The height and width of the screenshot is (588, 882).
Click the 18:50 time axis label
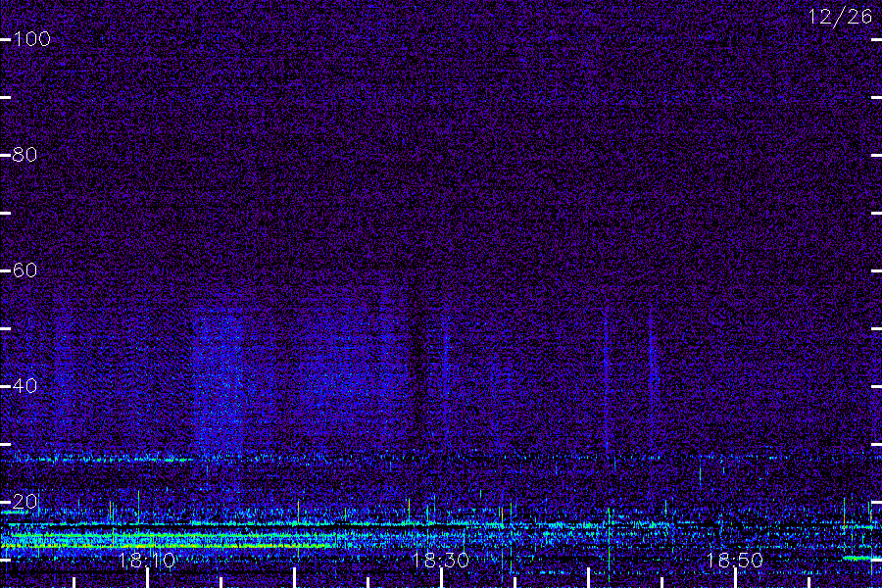tap(735, 561)
